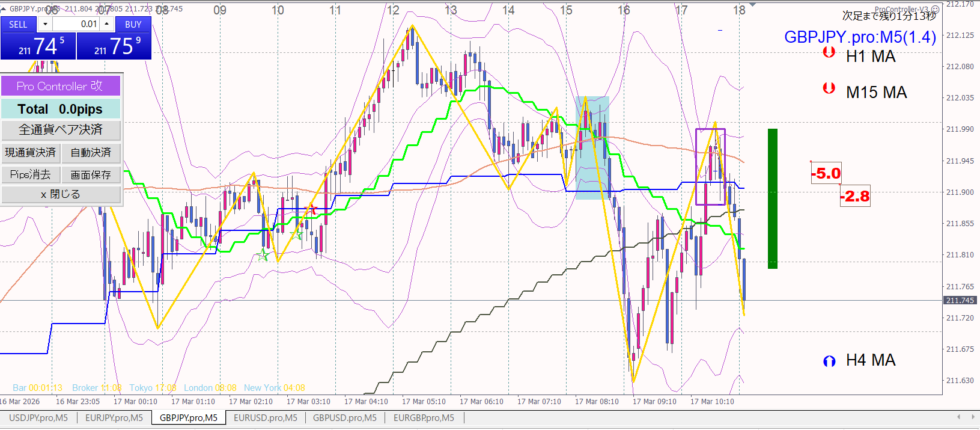Screen dimensions: 980x430
Task: Switch to the USDJPY.pro,M5 chart tab
Action: pyautogui.click(x=38, y=418)
